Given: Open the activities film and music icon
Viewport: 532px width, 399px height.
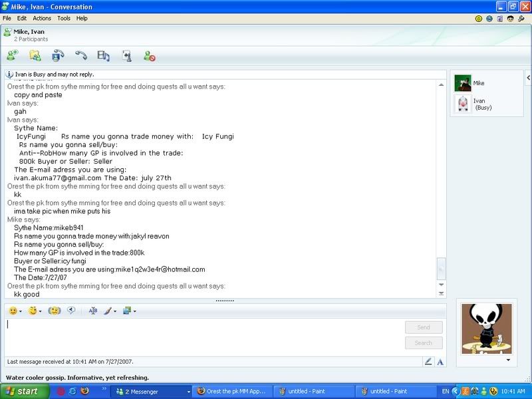Looking at the screenshot, I should click(x=103, y=57).
